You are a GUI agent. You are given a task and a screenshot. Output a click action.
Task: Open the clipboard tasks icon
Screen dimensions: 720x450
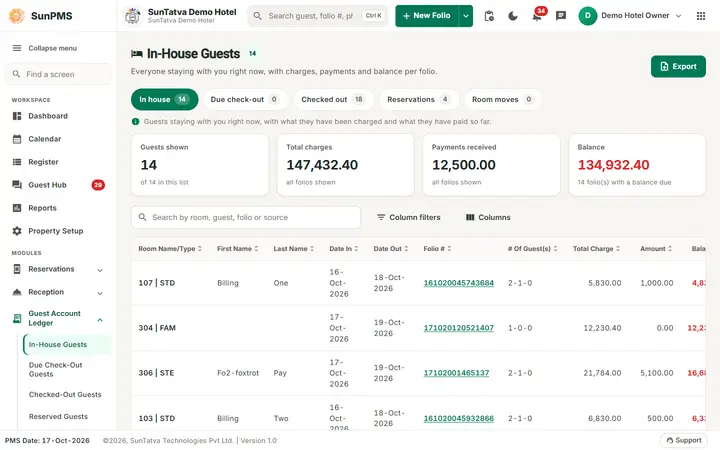pos(489,16)
